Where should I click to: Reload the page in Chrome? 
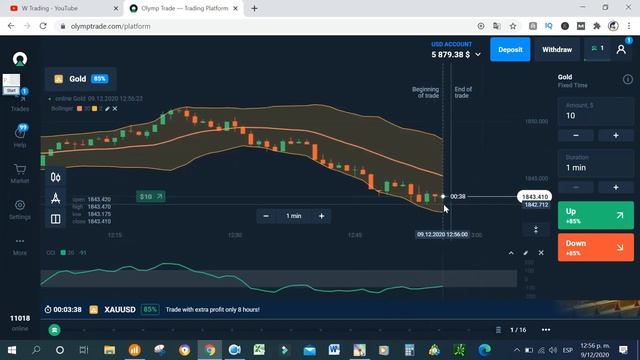[43, 26]
